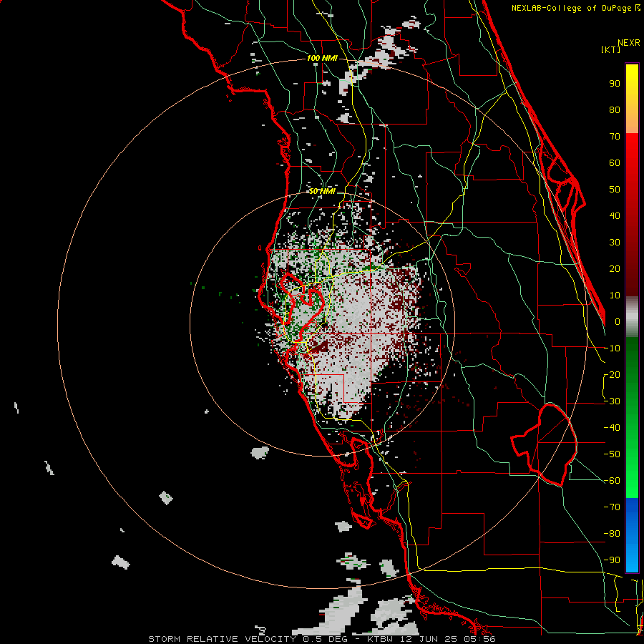
Task: Click the 100 NMI range ring label
Action: (322, 58)
